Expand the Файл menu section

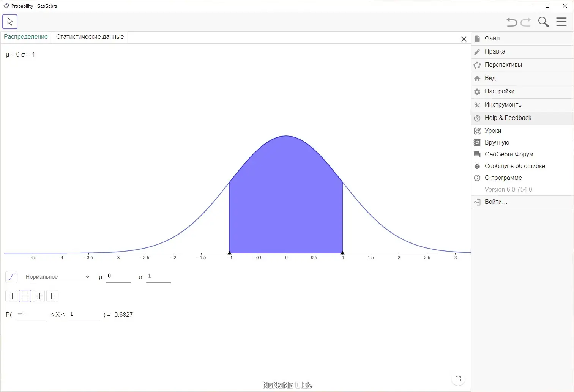click(522, 38)
